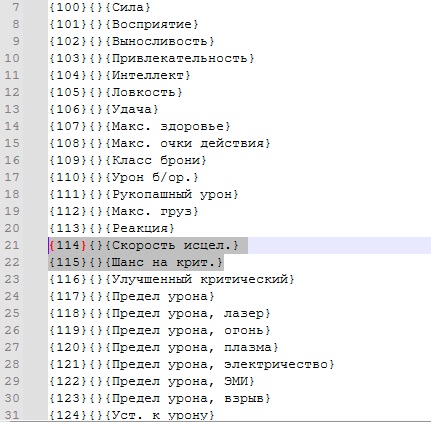
Task: Select the line containing Привлекательность
Action: click(x=152, y=58)
